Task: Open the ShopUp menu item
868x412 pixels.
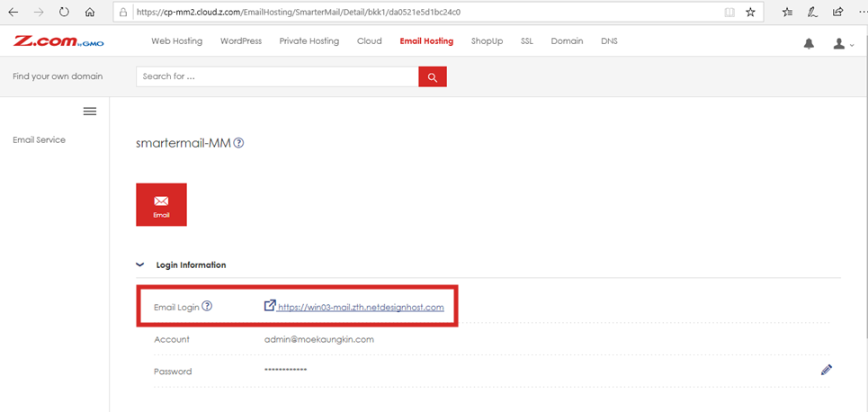Action: pos(488,41)
